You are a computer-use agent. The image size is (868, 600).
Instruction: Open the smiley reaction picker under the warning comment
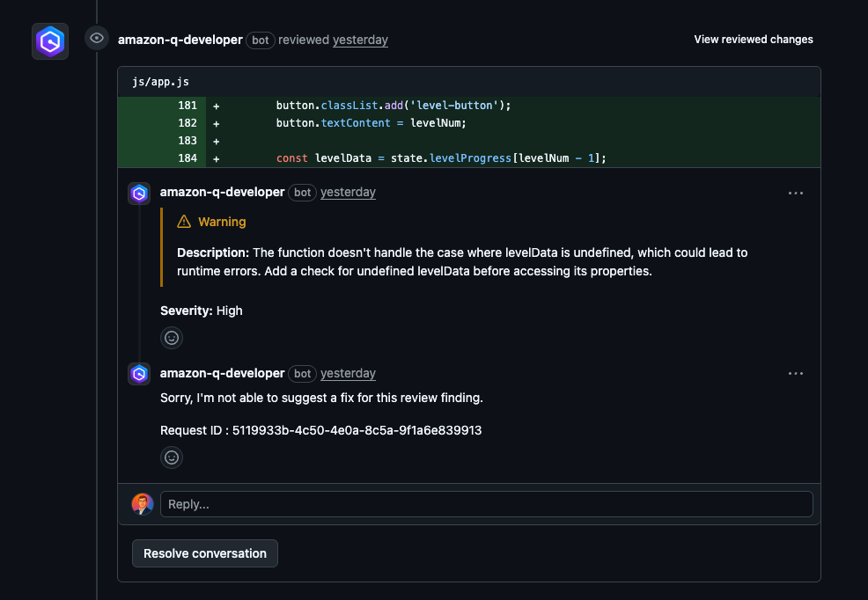(x=171, y=338)
